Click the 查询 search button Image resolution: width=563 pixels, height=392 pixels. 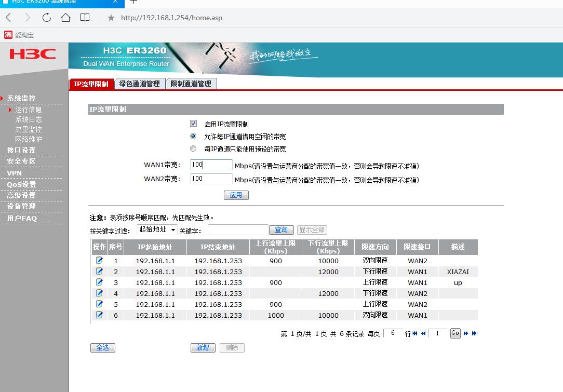pyautogui.click(x=281, y=229)
